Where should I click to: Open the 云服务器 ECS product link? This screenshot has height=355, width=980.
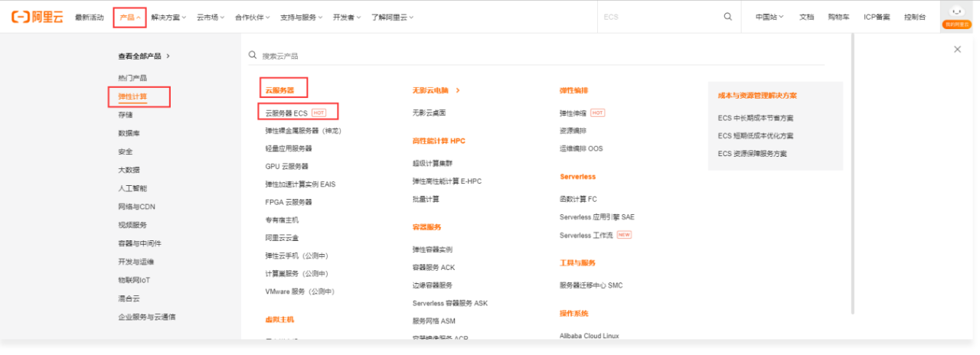(x=286, y=112)
